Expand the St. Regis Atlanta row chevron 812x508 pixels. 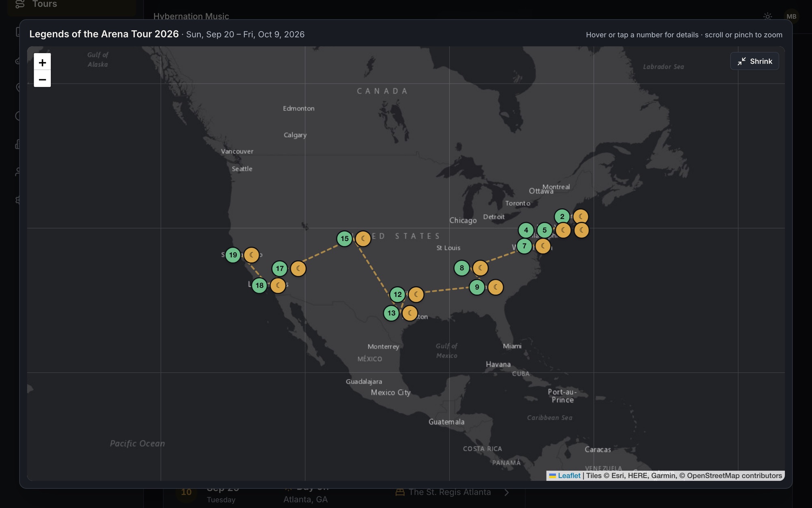coord(507,492)
